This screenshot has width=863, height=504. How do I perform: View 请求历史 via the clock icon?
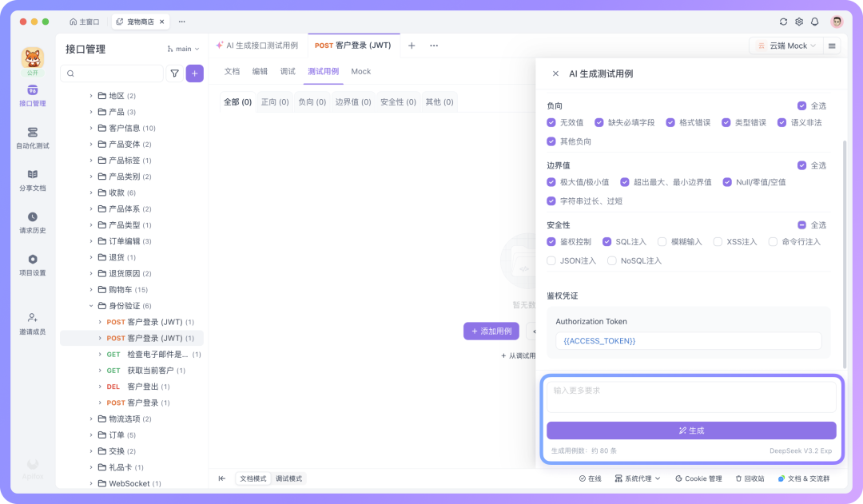coord(33,222)
